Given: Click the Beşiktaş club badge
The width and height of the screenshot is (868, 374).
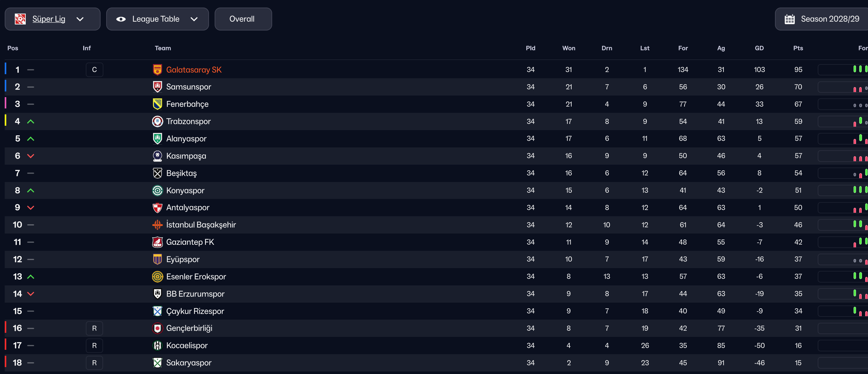Looking at the screenshot, I should [157, 173].
